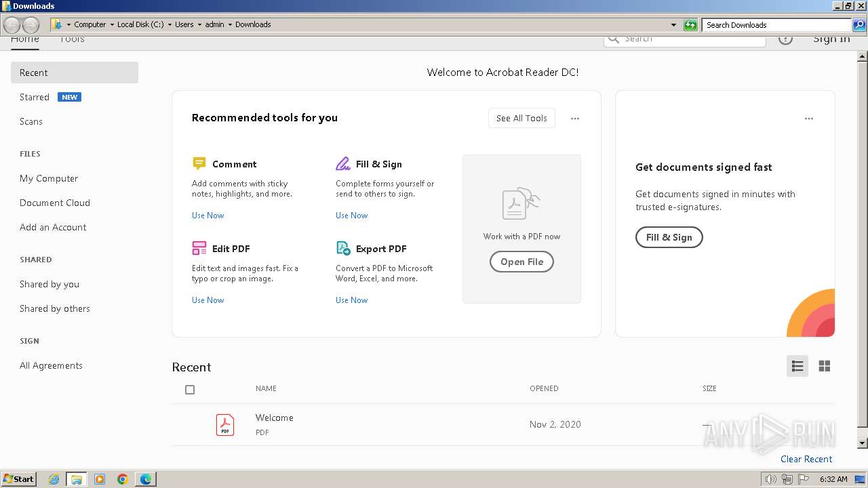Open Internet Explorer from taskbar
The width and height of the screenshot is (868, 488).
point(54,479)
